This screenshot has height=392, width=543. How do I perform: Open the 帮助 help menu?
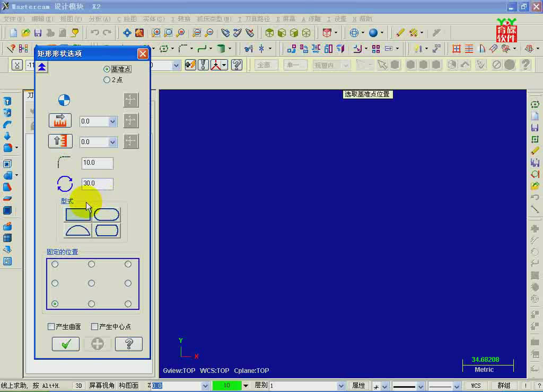[x=362, y=19]
